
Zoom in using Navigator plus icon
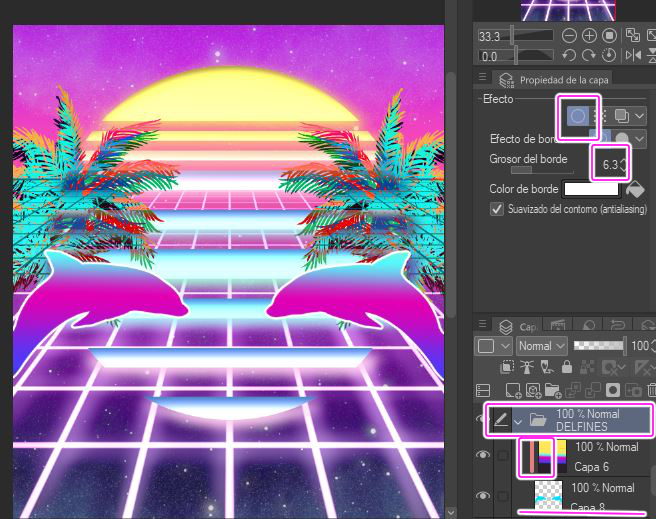[589, 36]
